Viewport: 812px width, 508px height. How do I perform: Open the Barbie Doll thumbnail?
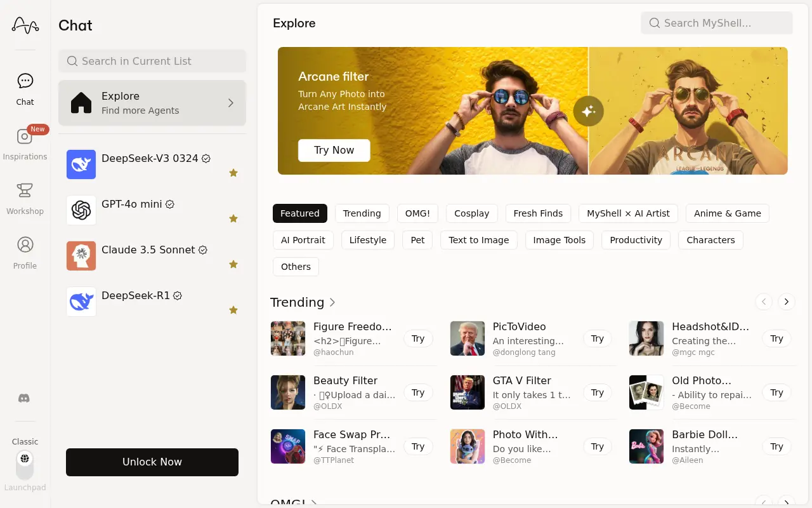click(646, 446)
